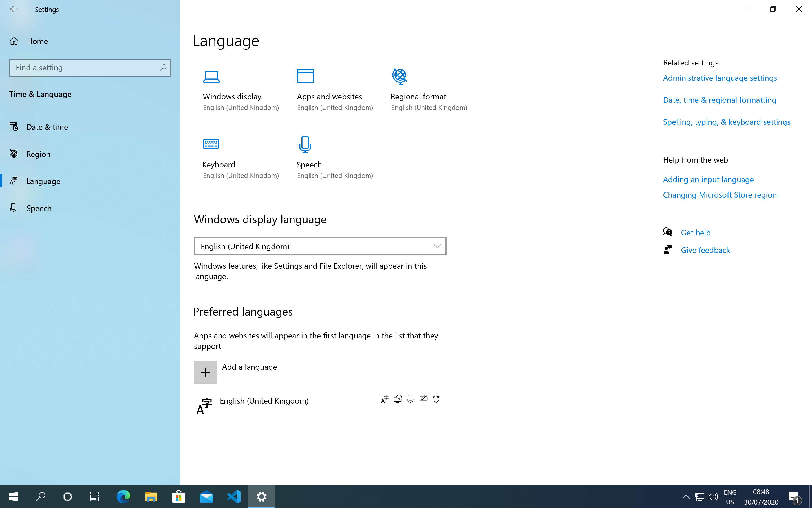Open taskbar Search

[41, 497]
